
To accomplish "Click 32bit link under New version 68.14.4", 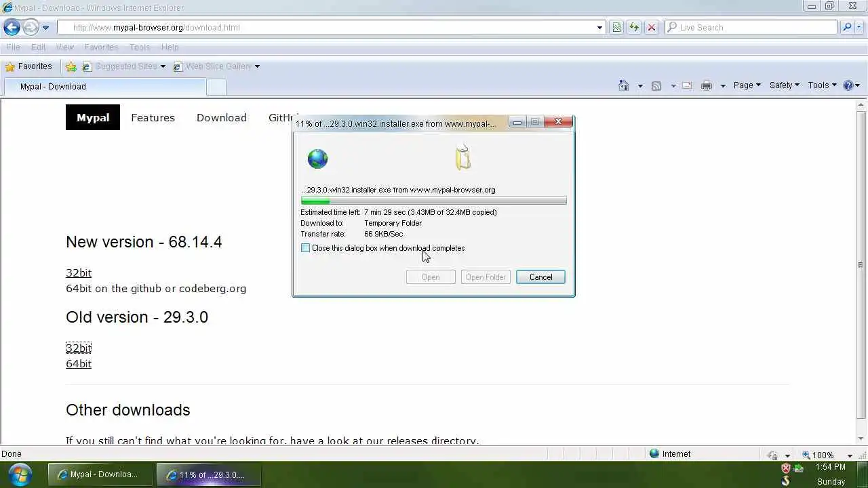I will click(79, 272).
